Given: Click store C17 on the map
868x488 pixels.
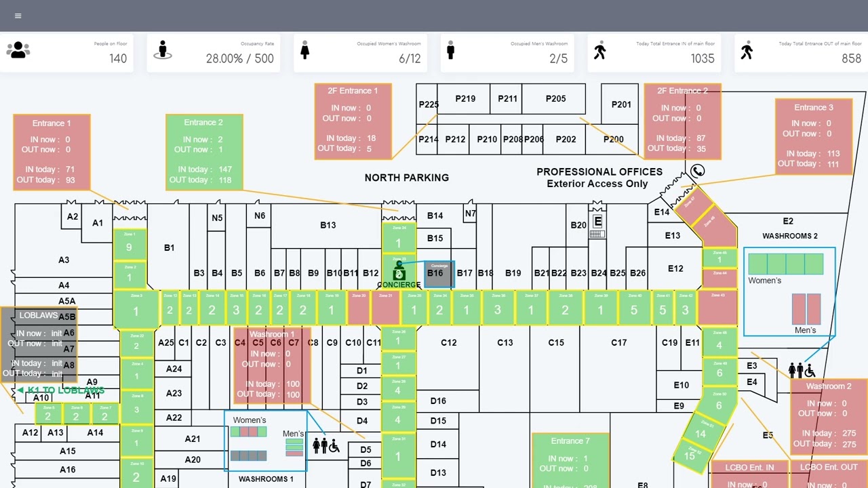Looking at the screenshot, I should (619, 342).
